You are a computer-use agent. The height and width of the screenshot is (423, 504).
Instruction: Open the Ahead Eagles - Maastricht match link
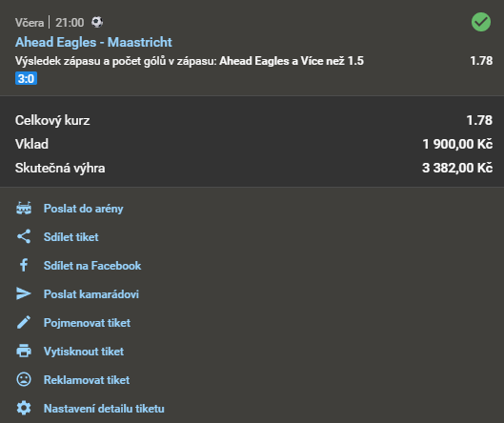93,42
